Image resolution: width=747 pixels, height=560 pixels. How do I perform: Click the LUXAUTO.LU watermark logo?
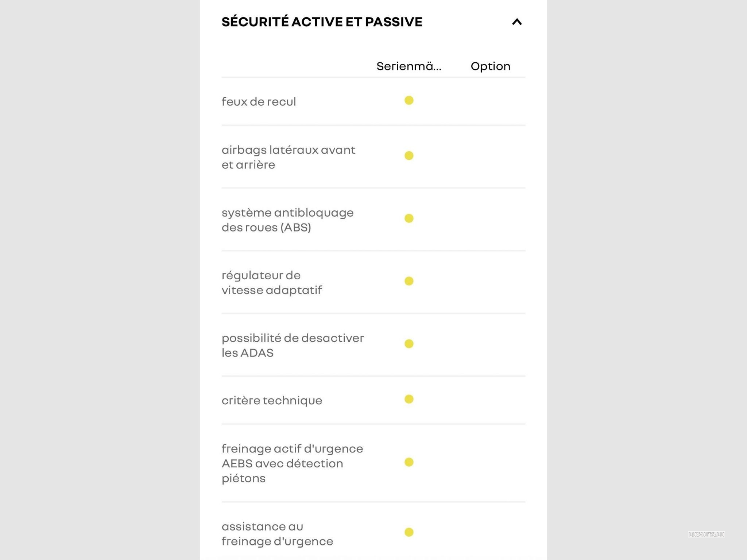click(x=706, y=534)
